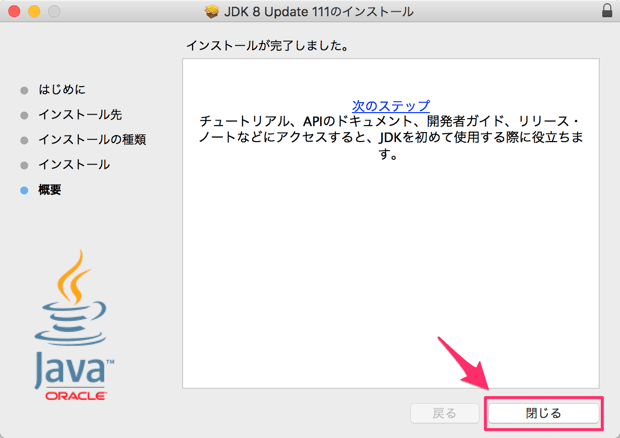
Task: Click the lock icon in title bar
Action: click(607, 11)
